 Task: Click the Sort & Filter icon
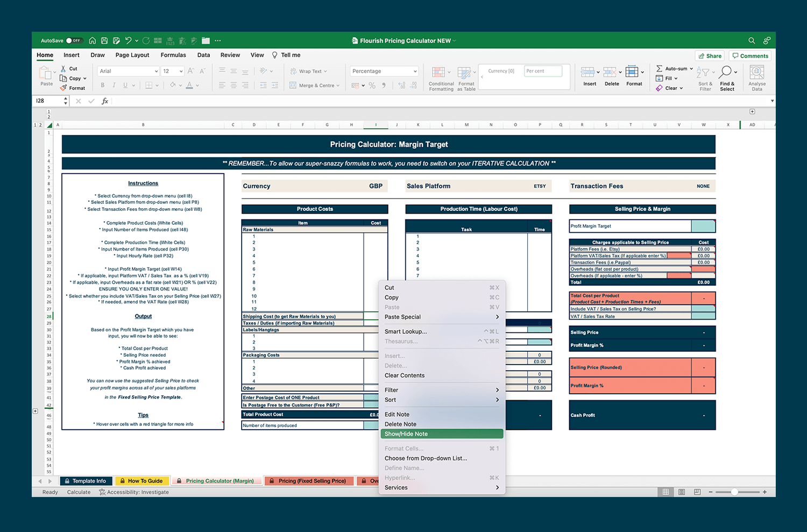[x=705, y=77]
